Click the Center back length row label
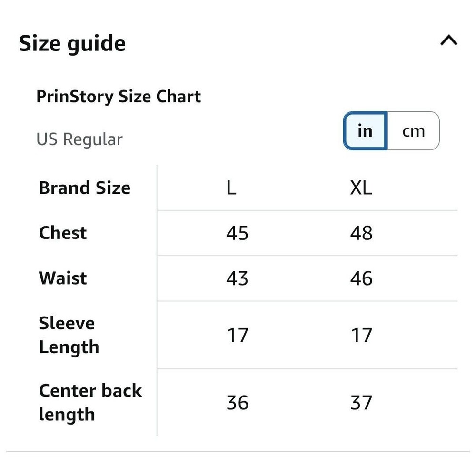The width and height of the screenshot is (476, 476). tap(90, 402)
